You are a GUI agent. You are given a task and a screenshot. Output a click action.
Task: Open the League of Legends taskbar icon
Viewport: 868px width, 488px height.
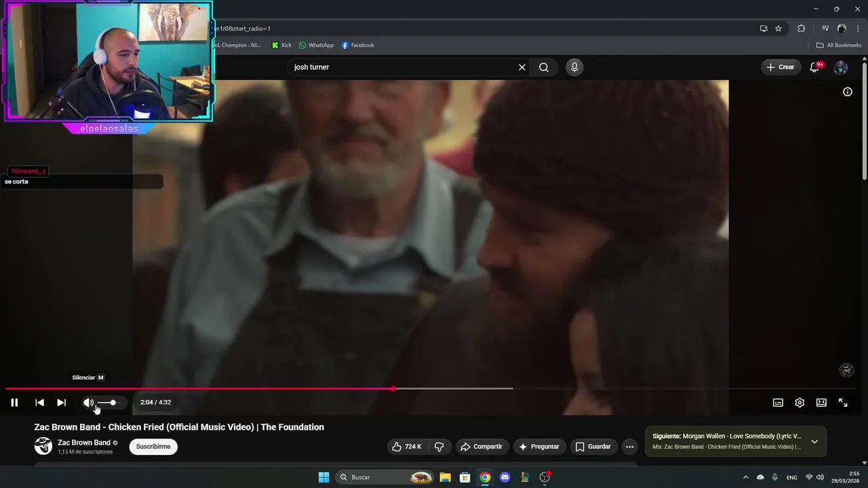[525, 477]
